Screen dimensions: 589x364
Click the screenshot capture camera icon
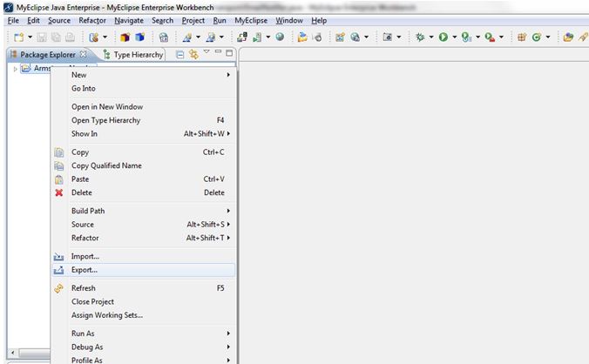tap(387, 37)
